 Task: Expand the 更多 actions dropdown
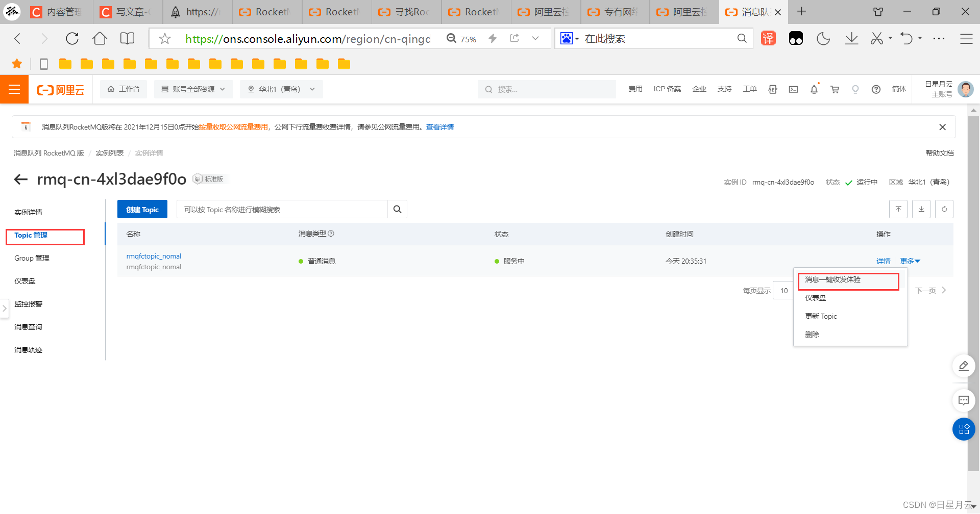(x=910, y=261)
